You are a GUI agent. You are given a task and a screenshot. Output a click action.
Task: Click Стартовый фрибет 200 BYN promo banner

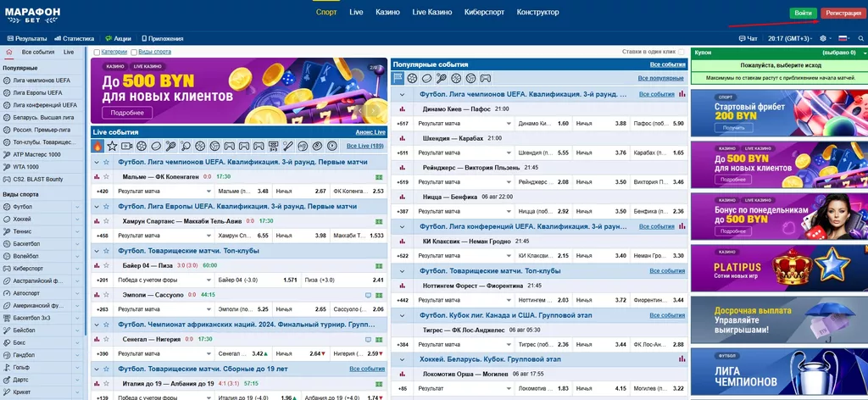click(x=778, y=113)
